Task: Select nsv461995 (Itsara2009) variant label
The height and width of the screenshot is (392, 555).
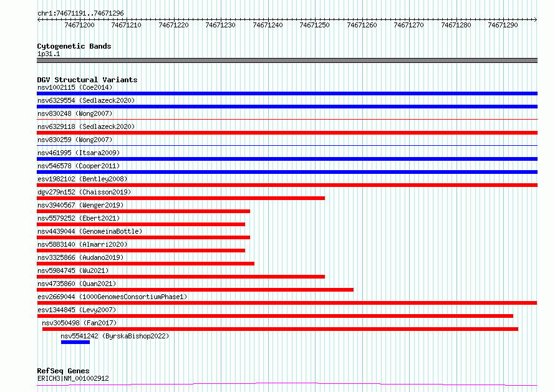Action: coord(79,153)
